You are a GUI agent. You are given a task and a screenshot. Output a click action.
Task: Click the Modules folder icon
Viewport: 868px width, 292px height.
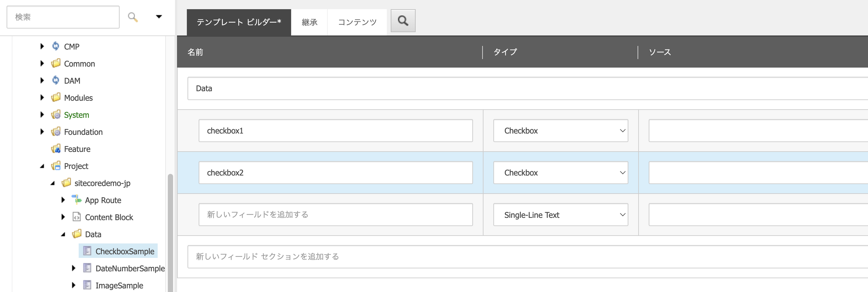tap(56, 97)
